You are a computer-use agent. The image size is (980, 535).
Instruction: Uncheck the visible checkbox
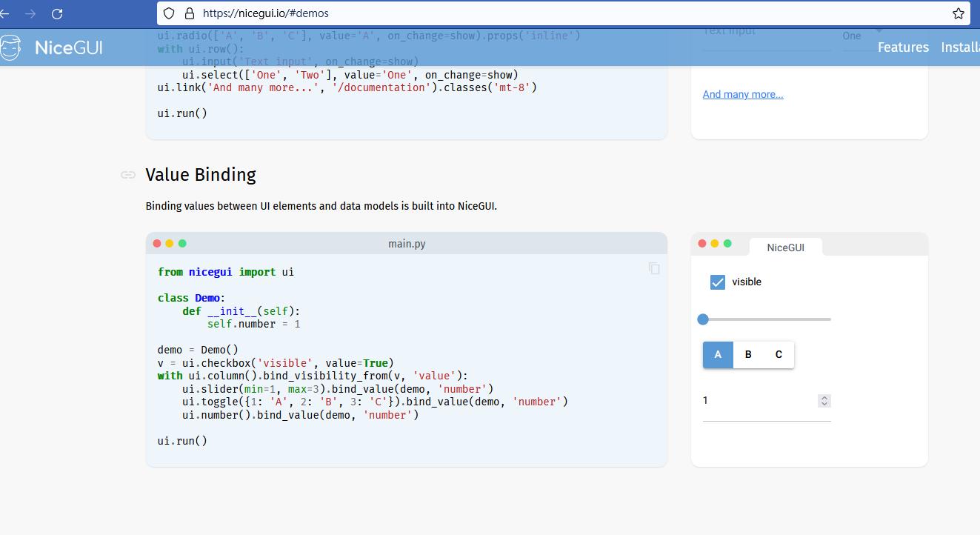pos(718,282)
